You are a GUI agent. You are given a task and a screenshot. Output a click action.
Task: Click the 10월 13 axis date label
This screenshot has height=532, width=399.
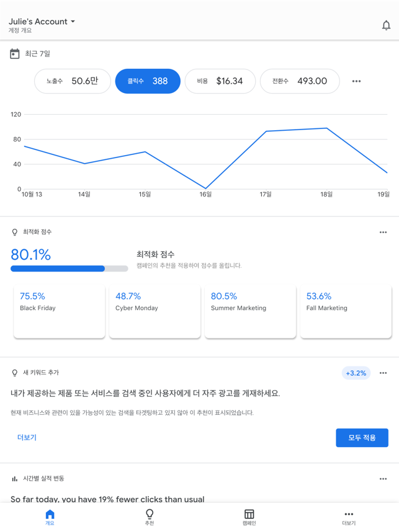pyautogui.click(x=32, y=194)
